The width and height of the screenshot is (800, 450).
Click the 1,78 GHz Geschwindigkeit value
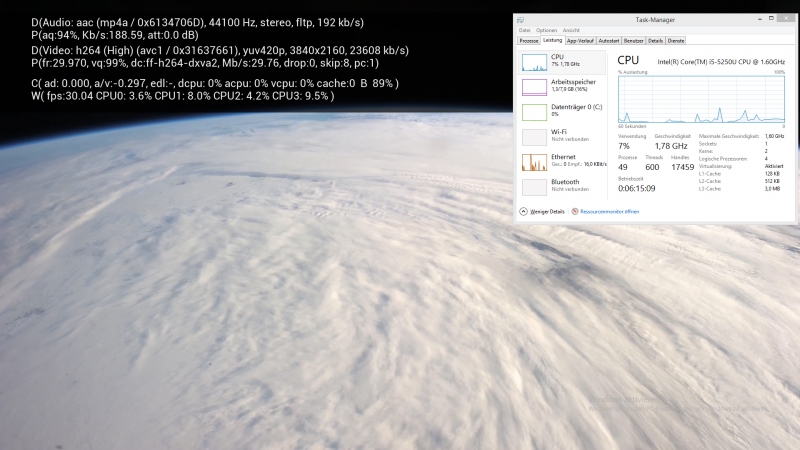click(x=671, y=146)
